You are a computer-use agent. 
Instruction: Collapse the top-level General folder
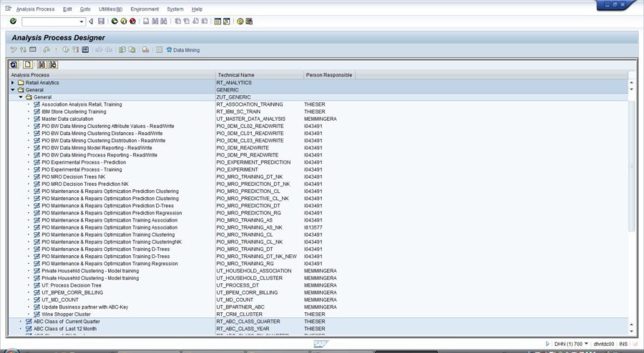(x=12, y=90)
